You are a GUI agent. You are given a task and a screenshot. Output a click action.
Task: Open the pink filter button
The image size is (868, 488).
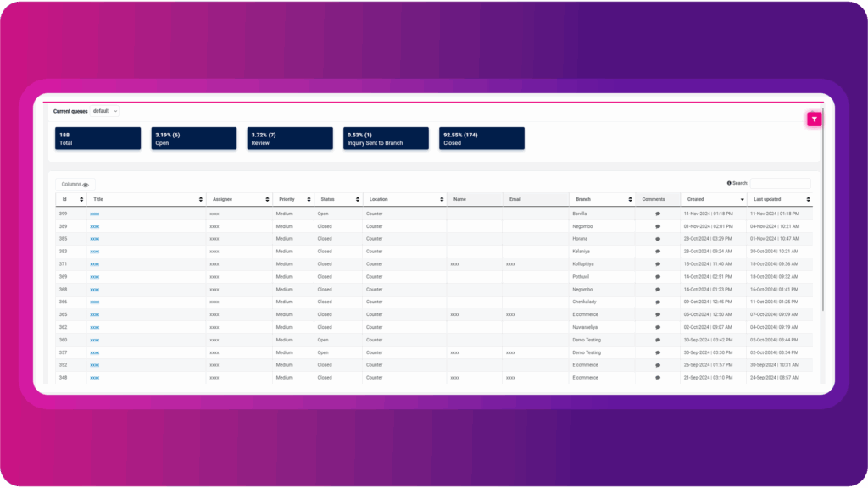pos(814,119)
